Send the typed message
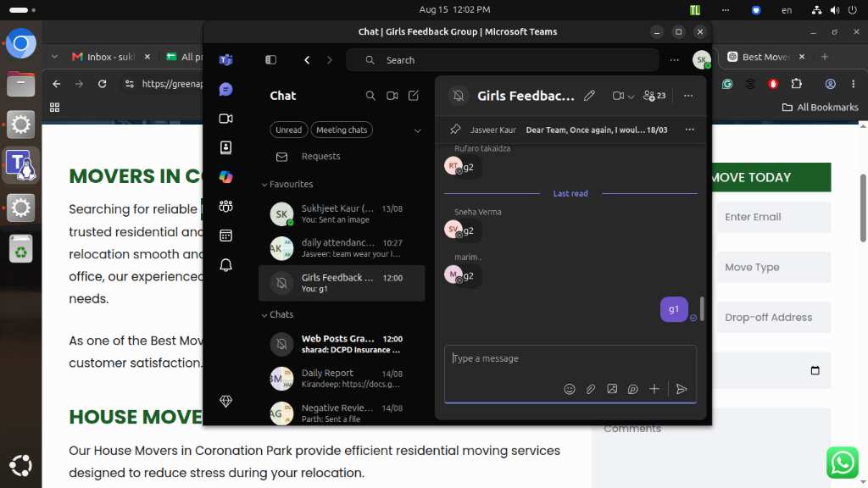This screenshot has width=868, height=488. click(x=682, y=389)
